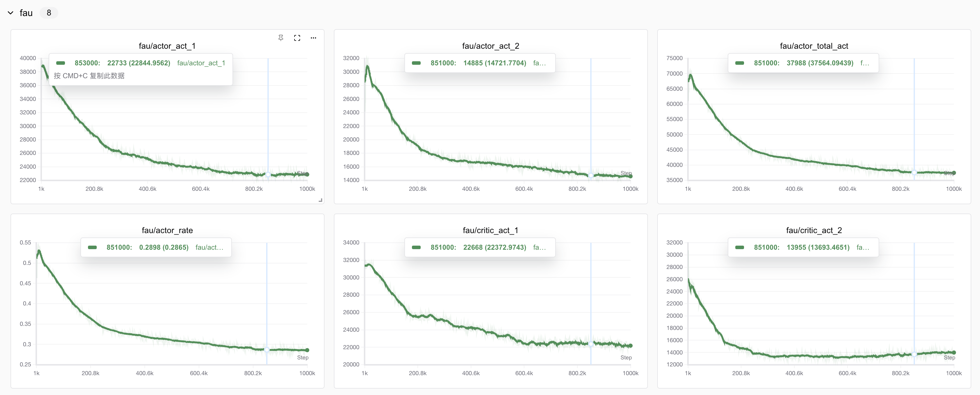Open more options for fau/actor_act_1 chart
The width and height of the screenshot is (980, 395).
313,38
